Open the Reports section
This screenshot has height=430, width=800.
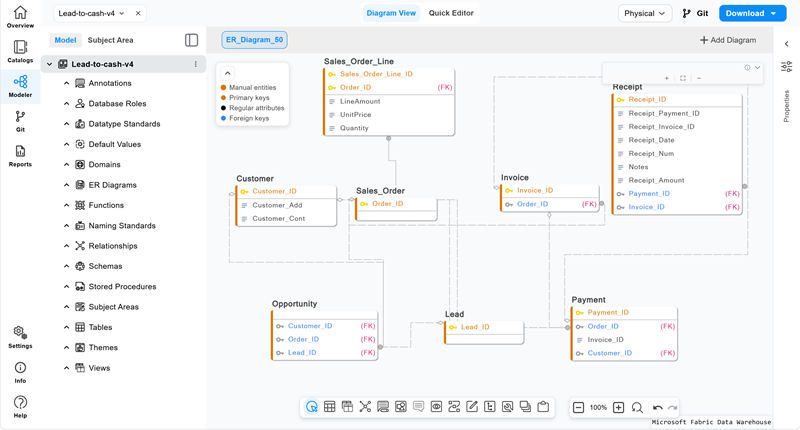pos(20,155)
